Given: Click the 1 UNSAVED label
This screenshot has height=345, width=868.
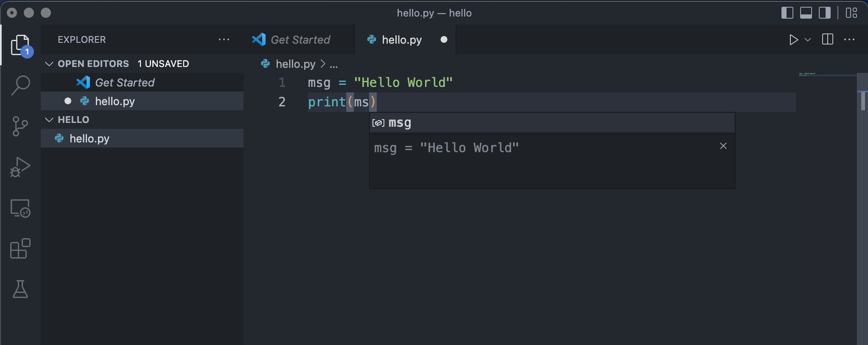Looking at the screenshot, I should (x=163, y=64).
